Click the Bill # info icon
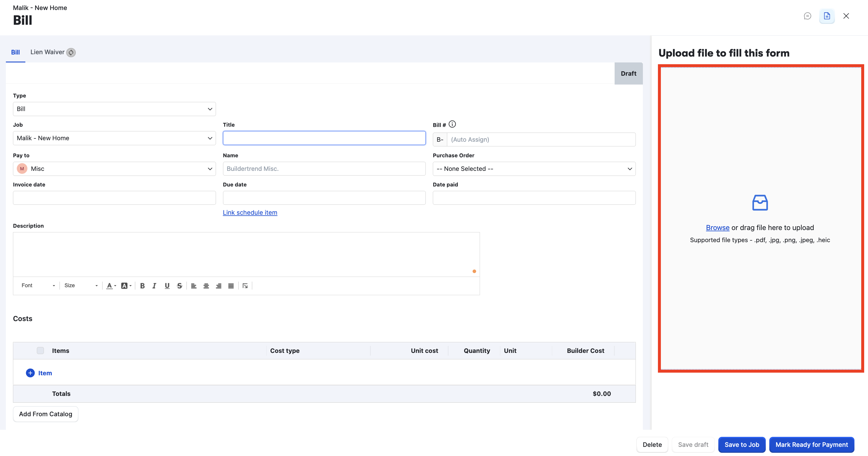The height and width of the screenshot is (456, 868). click(452, 124)
